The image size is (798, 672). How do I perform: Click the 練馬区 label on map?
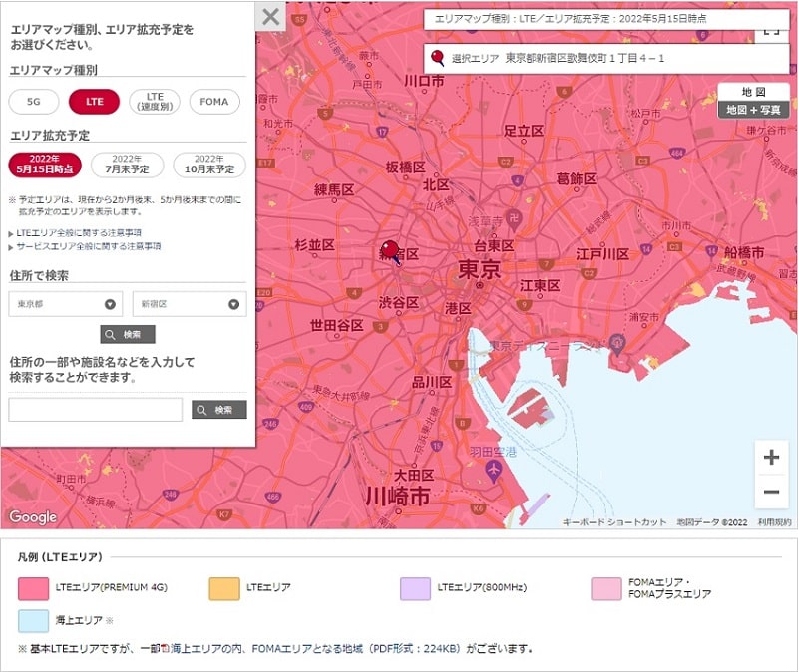point(334,190)
